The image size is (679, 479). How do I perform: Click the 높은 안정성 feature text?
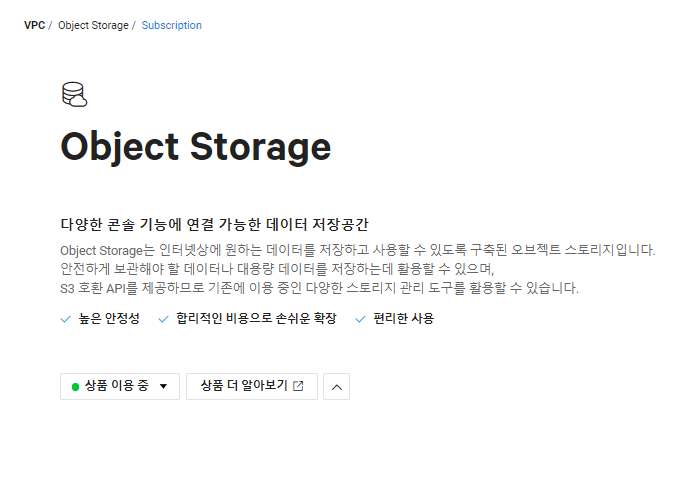[x=109, y=319]
